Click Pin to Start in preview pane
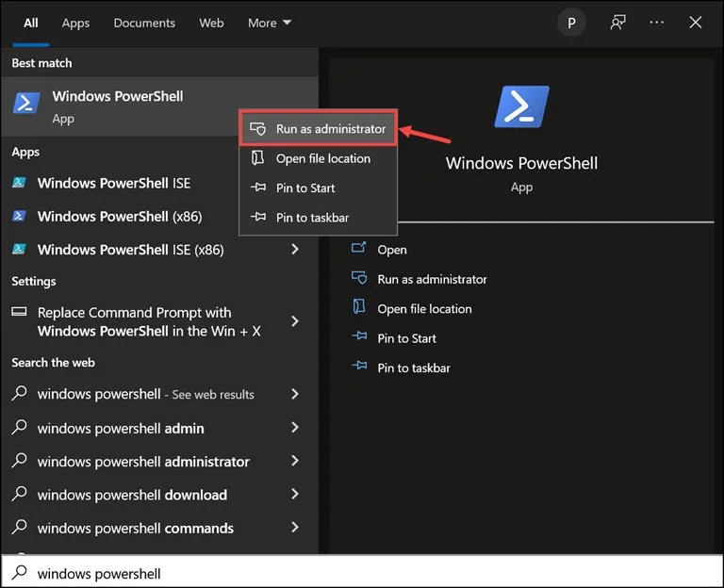This screenshot has height=588, width=724. pyautogui.click(x=407, y=338)
